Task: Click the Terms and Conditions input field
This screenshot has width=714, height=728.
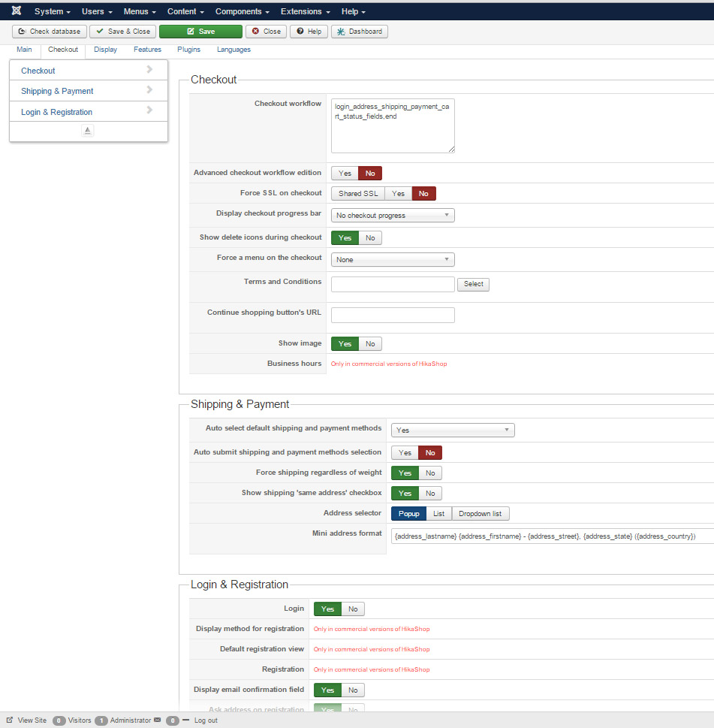Action: click(x=393, y=284)
